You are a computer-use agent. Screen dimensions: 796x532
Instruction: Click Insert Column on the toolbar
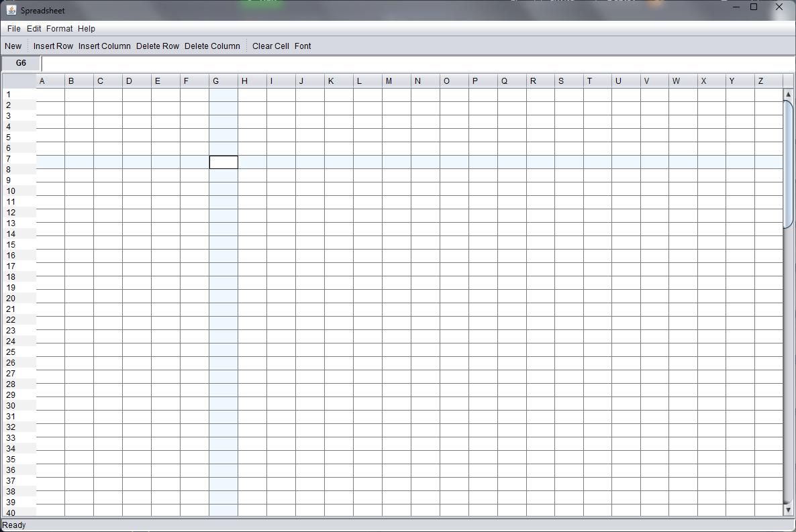(x=105, y=46)
